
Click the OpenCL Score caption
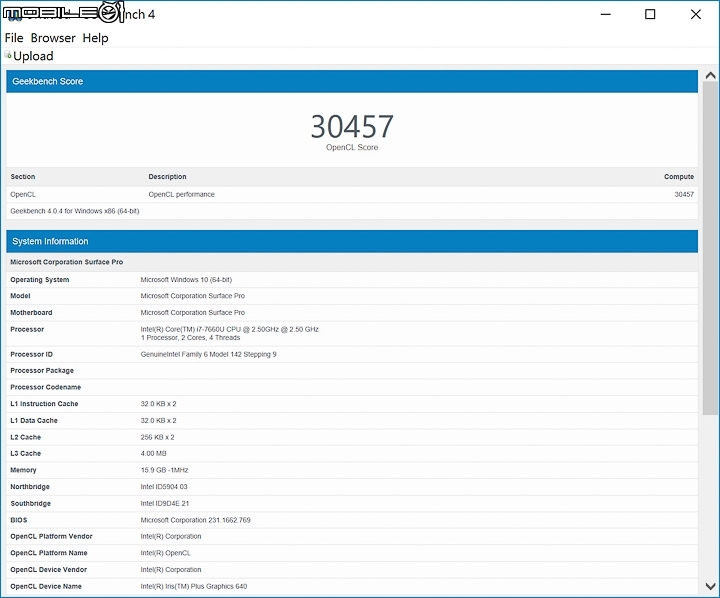(352, 147)
